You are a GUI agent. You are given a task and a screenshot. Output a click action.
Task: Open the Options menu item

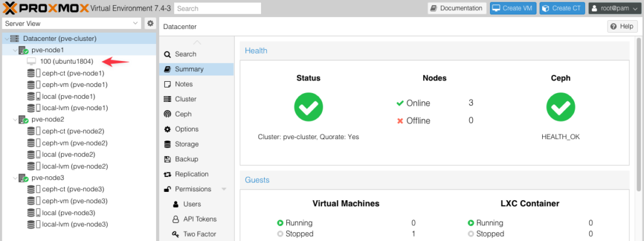196,129
